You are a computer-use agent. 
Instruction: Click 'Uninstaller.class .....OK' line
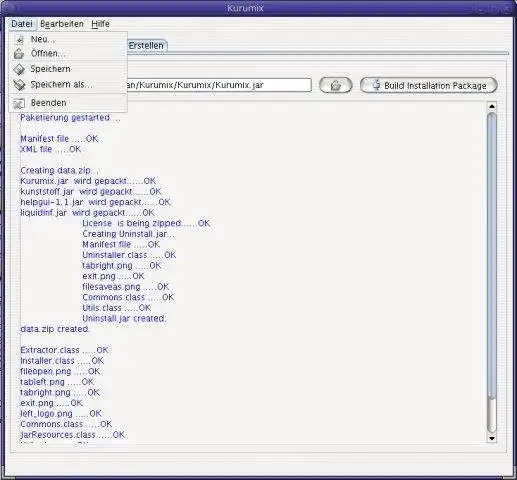pos(129,255)
